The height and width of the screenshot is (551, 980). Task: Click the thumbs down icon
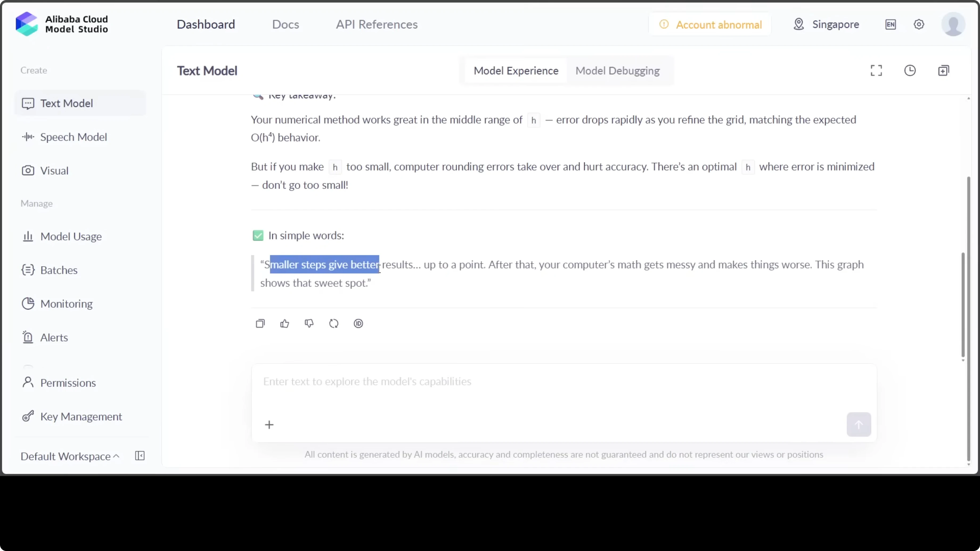click(309, 324)
